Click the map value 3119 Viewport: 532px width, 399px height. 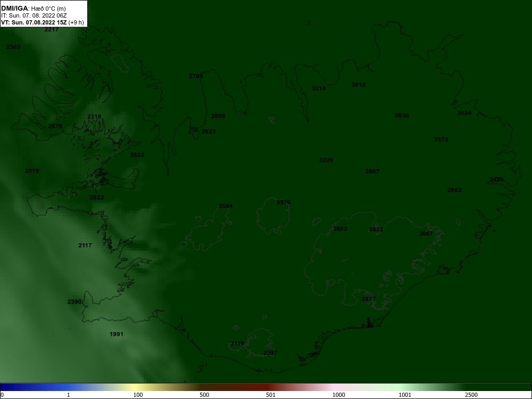237,343
